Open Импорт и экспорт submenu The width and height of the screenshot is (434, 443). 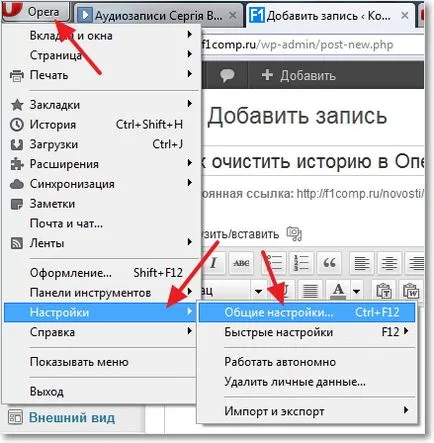click(x=307, y=411)
